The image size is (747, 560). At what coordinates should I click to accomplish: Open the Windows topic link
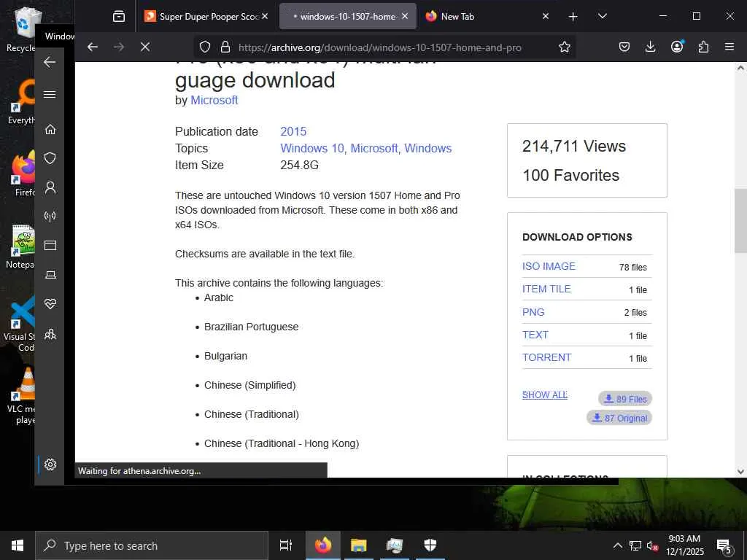(x=427, y=148)
